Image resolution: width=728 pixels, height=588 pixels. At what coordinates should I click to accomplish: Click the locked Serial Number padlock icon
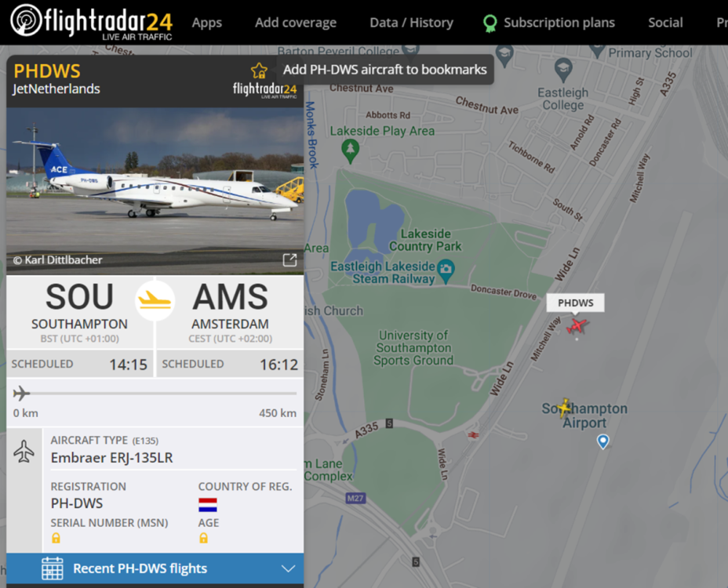[56, 538]
